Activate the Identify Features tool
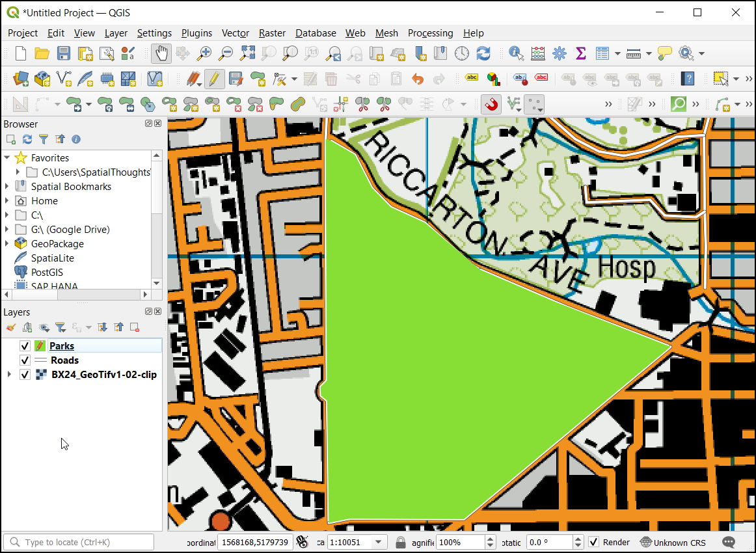Image resolution: width=756 pixels, height=553 pixels. pos(517,53)
